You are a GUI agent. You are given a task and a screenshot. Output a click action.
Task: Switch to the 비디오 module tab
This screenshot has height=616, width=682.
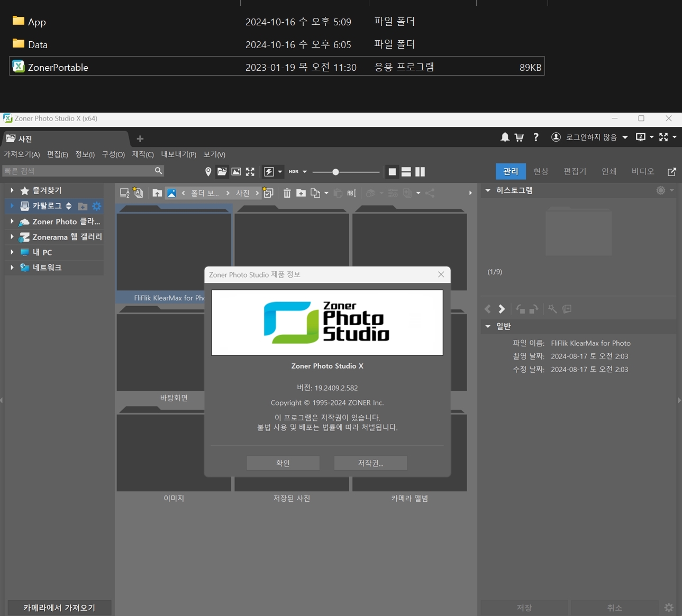click(x=643, y=171)
